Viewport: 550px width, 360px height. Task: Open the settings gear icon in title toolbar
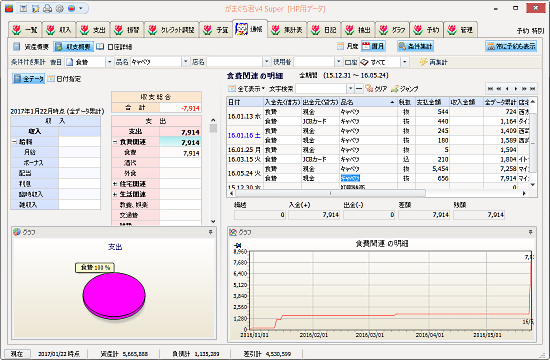pos(60,8)
